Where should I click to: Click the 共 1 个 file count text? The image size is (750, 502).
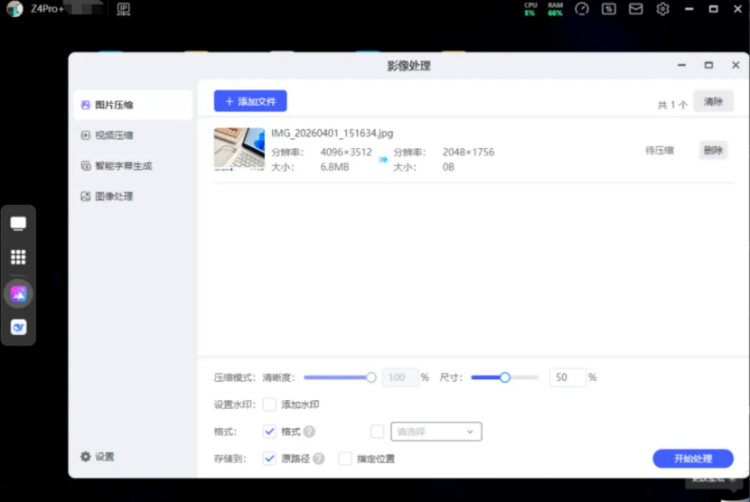click(x=673, y=105)
